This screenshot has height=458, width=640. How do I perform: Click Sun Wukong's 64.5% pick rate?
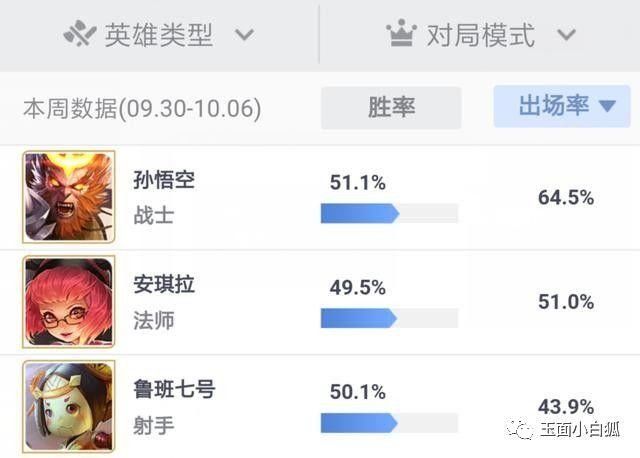[566, 197]
